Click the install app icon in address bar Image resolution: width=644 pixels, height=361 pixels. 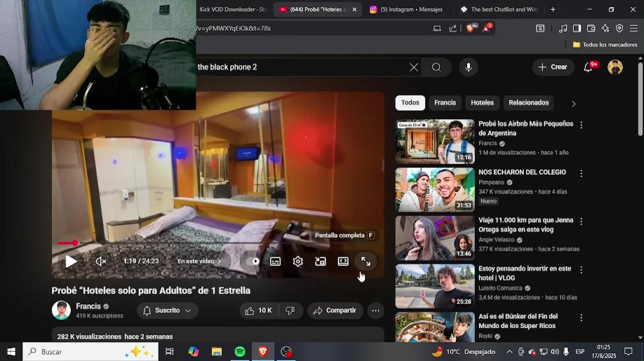(x=437, y=29)
